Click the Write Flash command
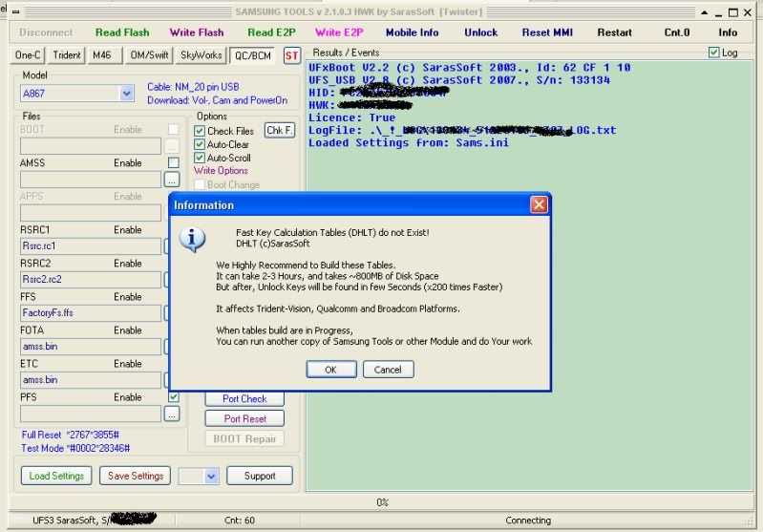Image resolution: width=763 pixels, height=532 pixels. 197,32
